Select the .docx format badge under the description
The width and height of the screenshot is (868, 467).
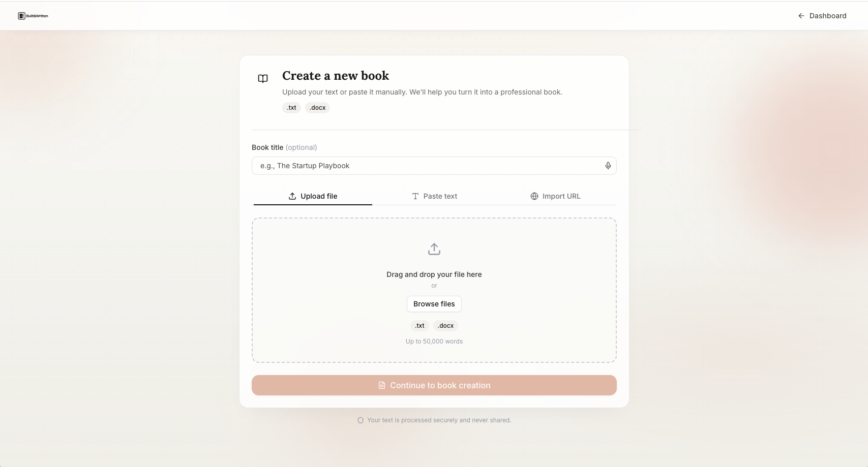click(x=317, y=108)
